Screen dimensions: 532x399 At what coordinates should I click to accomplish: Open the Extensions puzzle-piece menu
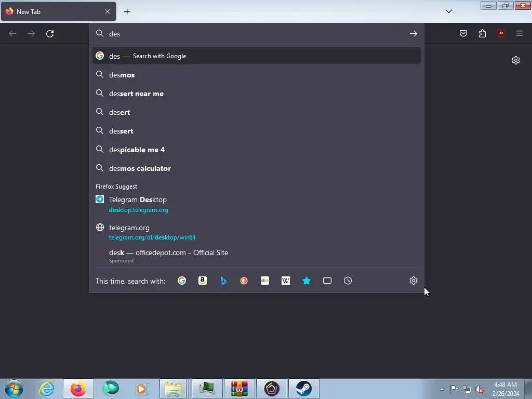(482, 33)
